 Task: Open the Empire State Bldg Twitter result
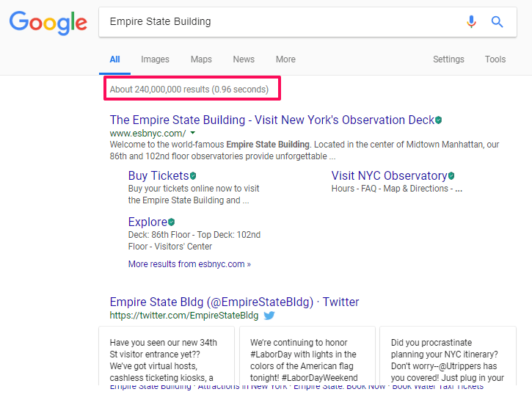pyautogui.click(x=234, y=302)
